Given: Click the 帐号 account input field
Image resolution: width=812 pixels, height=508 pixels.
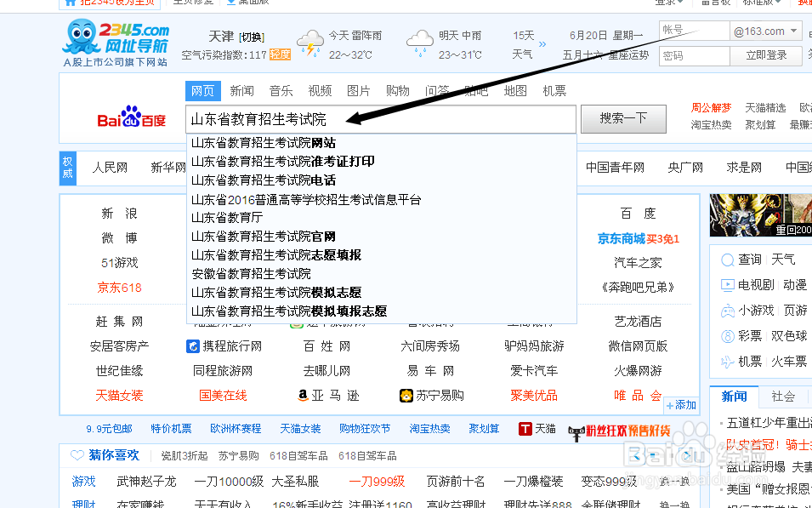Looking at the screenshot, I should 695,31.
